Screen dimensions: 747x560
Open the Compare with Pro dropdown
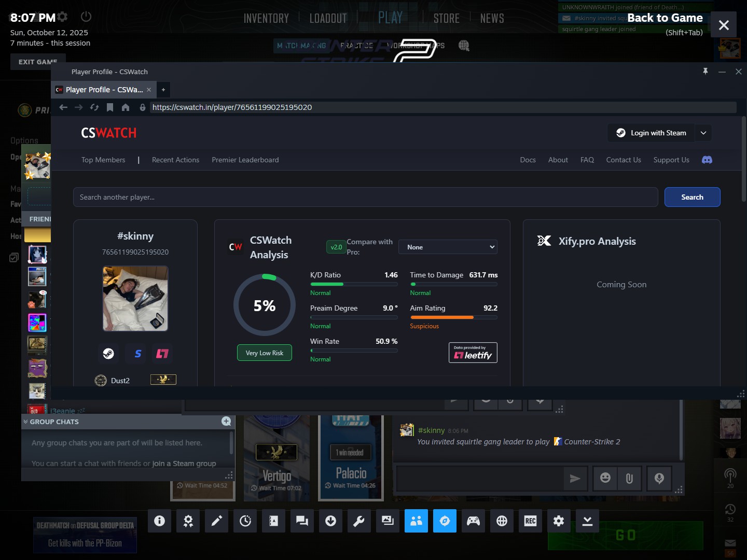click(x=448, y=247)
